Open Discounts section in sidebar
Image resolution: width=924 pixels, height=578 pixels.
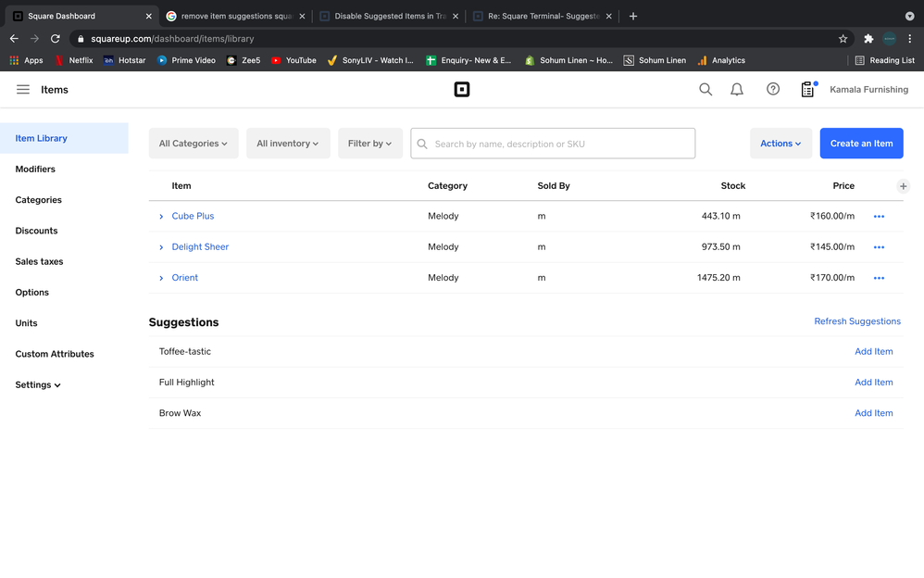[36, 231]
